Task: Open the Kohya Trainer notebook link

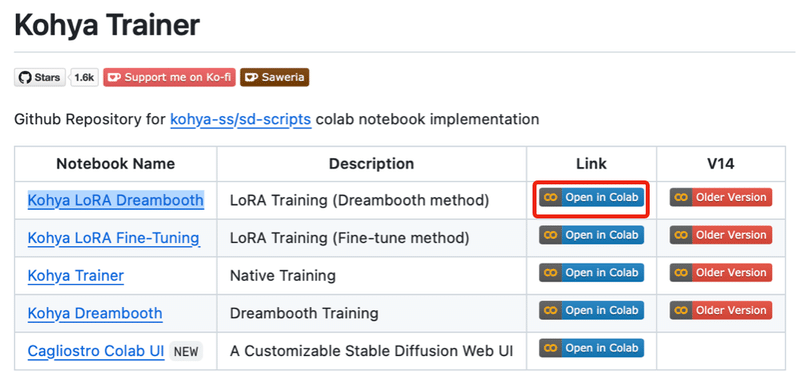Action: tap(76, 276)
